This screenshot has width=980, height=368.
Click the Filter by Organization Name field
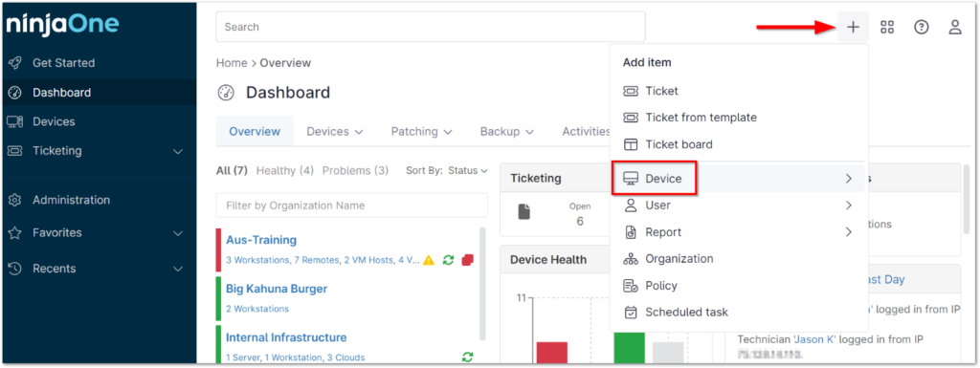(x=352, y=206)
